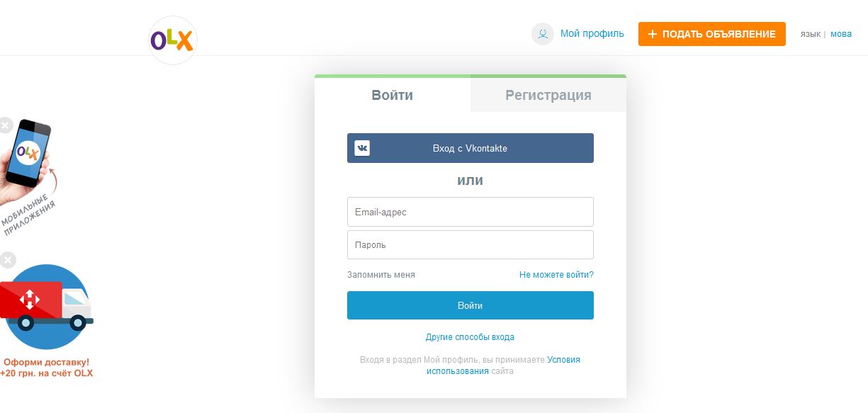868x413 pixels.
Task: Close the mobile apps promo banner
Action: (x=5, y=125)
